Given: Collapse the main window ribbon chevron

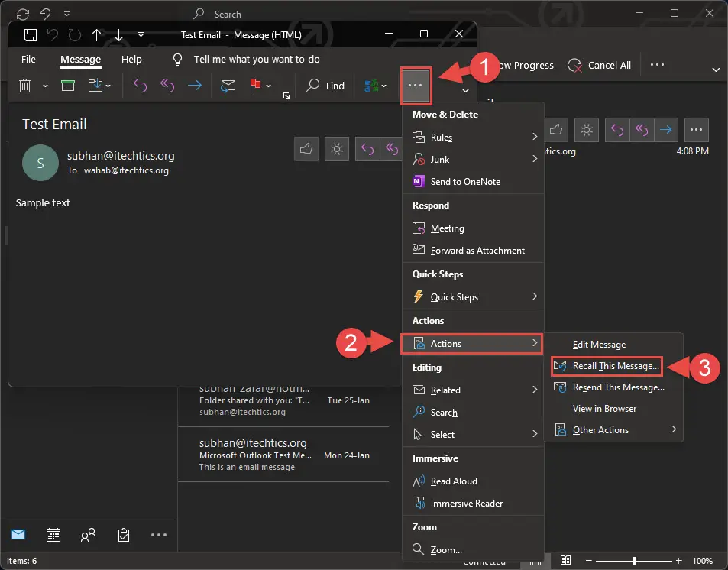Looking at the screenshot, I should 716,70.
